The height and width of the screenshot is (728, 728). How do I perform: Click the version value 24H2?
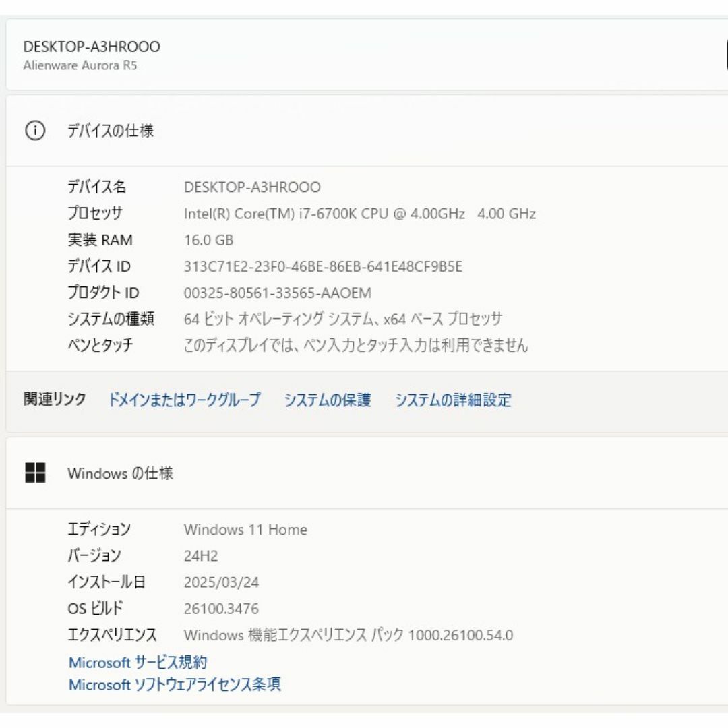(x=201, y=555)
